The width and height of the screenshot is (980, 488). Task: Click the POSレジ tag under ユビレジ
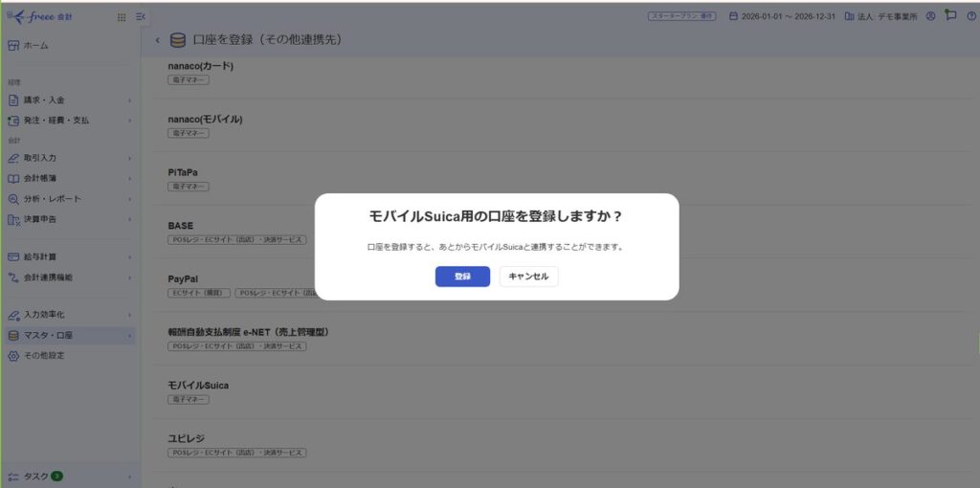coord(237,453)
